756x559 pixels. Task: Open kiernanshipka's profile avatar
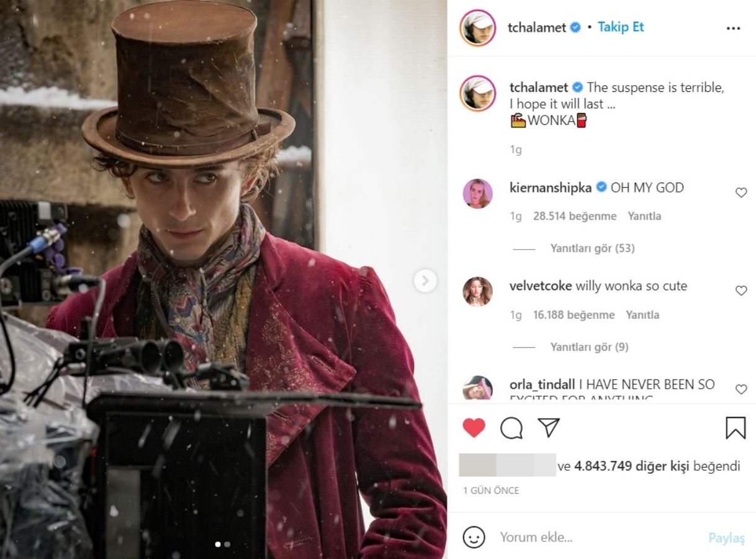478,194
